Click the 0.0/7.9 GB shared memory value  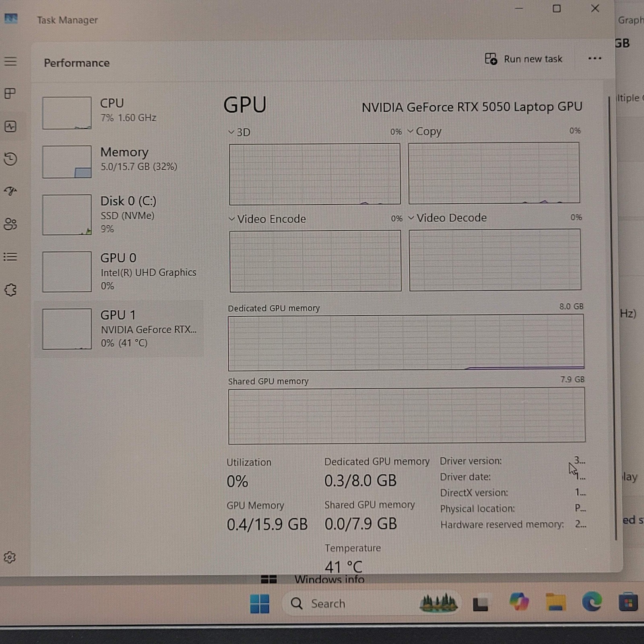coord(361,524)
